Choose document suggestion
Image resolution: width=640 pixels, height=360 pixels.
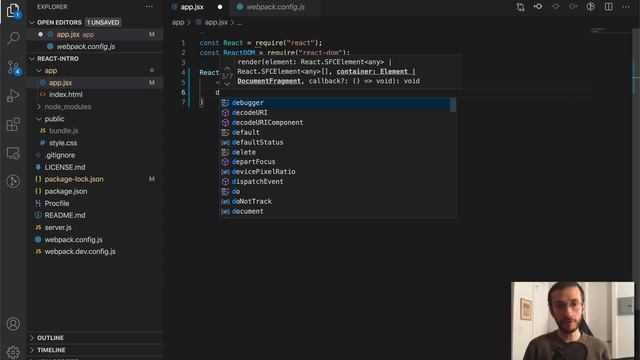click(x=335, y=211)
